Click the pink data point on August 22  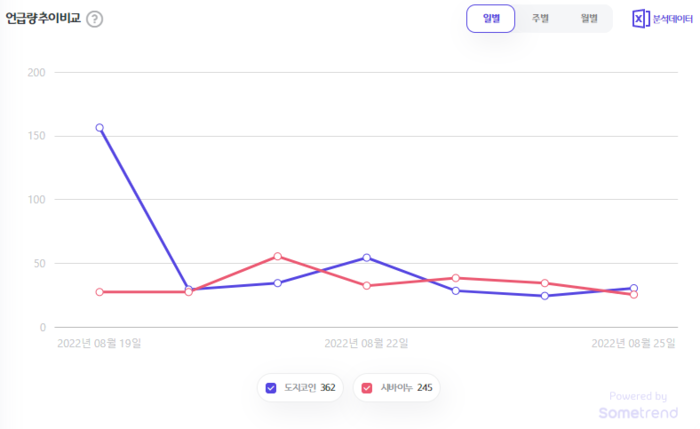pos(367,286)
